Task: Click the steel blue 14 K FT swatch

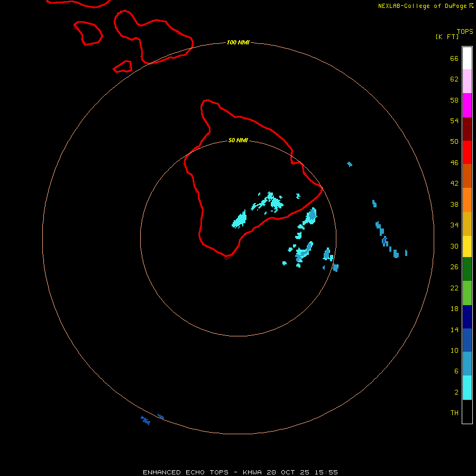Action: point(467,364)
